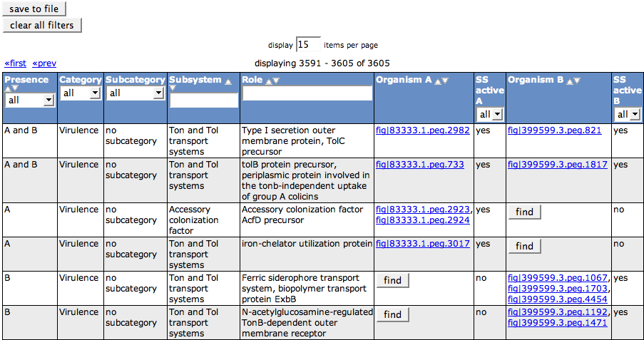644x340 pixels.
Task: Click find button in AcfD precursor row
Action: (524, 212)
